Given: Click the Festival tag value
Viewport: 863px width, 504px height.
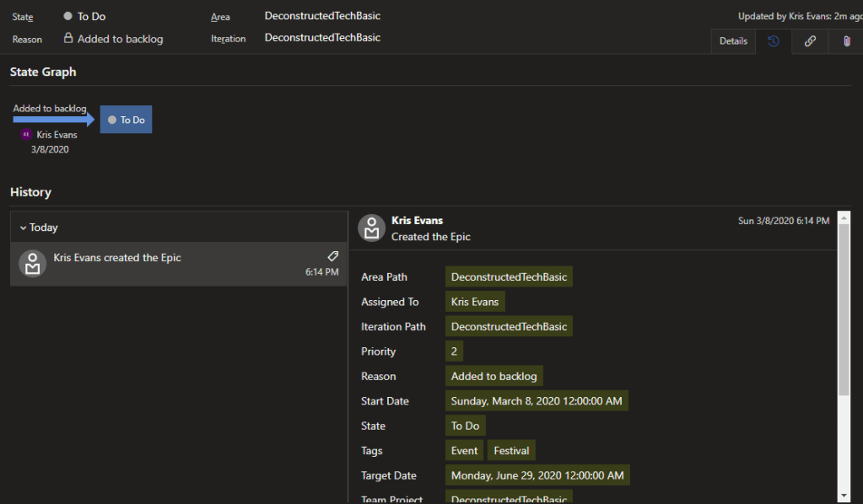Looking at the screenshot, I should pyautogui.click(x=511, y=451).
